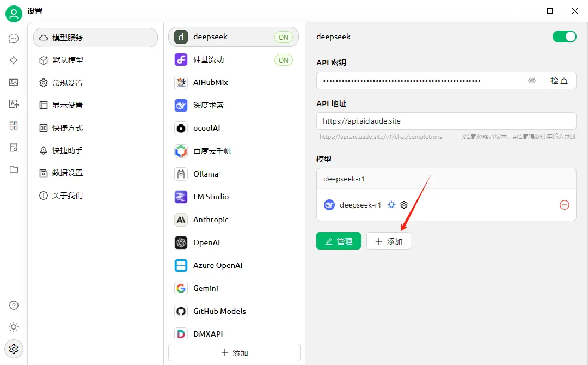This screenshot has width=588, height=365.
Task: Open the translate icon in sidebar
Action: pyautogui.click(x=14, y=104)
